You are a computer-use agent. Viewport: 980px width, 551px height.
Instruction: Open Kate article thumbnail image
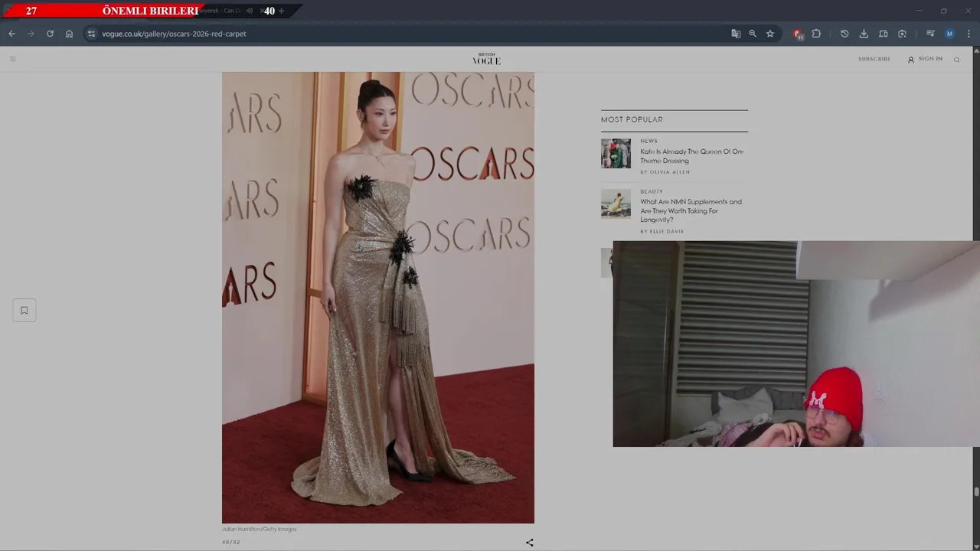point(616,153)
